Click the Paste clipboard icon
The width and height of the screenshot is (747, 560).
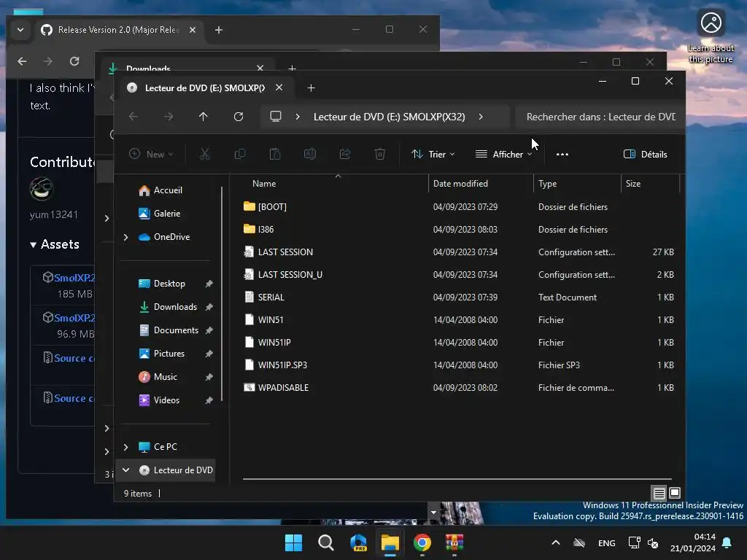coord(275,154)
